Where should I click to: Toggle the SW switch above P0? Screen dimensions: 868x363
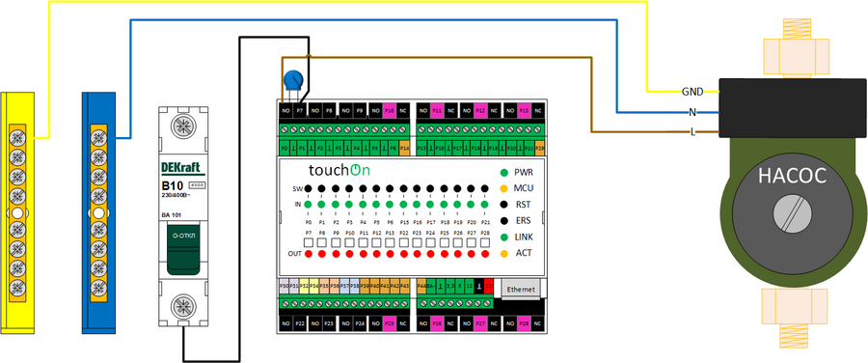(309, 188)
